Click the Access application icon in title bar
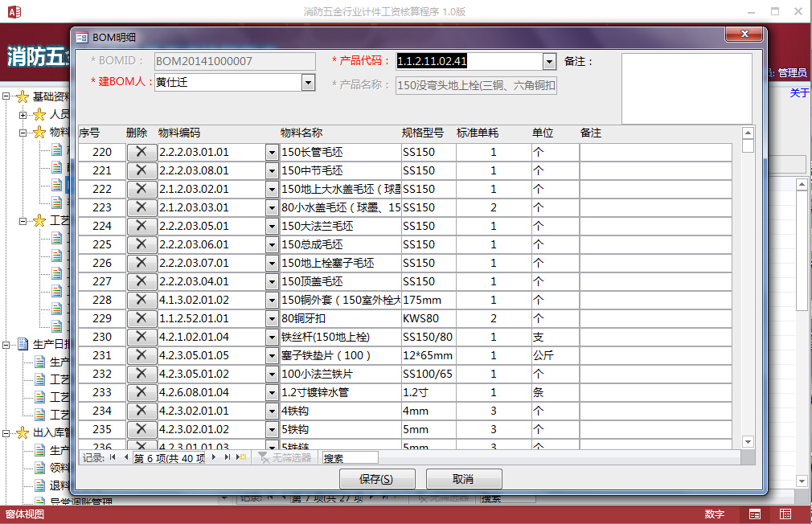Screen dimensions: 812x524 [14, 11]
